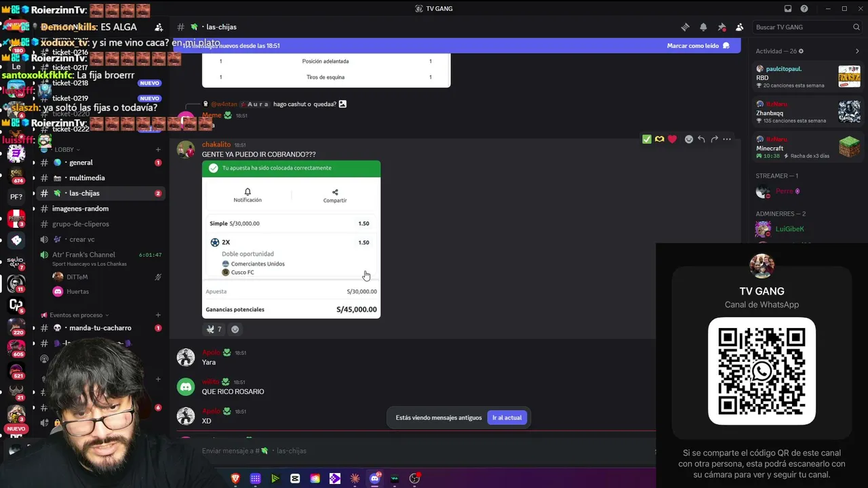Screen dimensions: 868x488
Task: Reply to chakalito's message
Action: (701, 139)
